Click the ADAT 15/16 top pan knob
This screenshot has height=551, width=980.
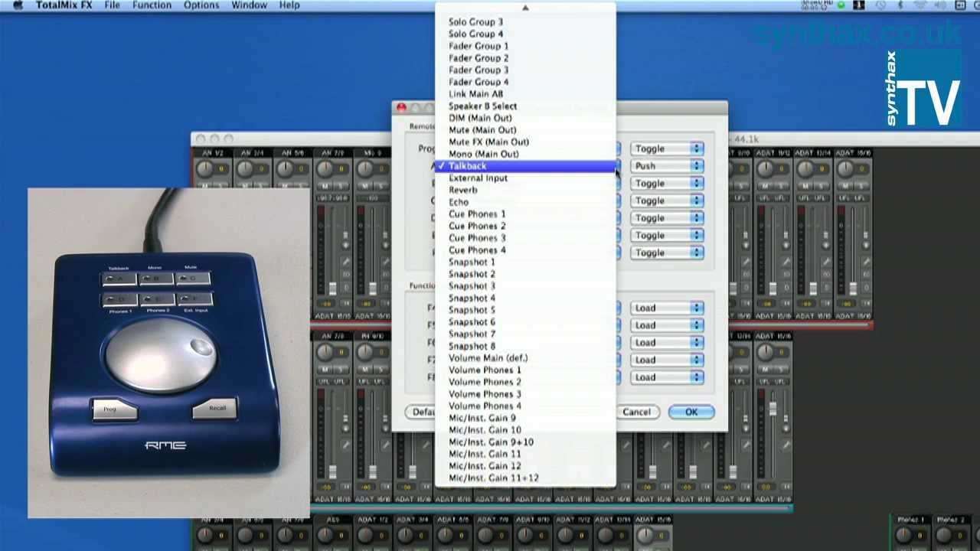845,168
